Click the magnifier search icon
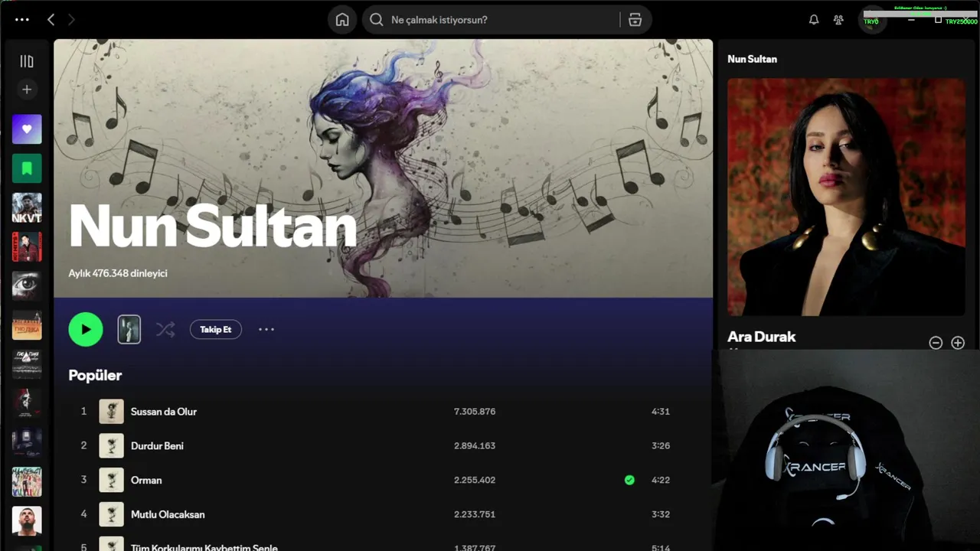This screenshot has height=551, width=980. pyautogui.click(x=377, y=20)
